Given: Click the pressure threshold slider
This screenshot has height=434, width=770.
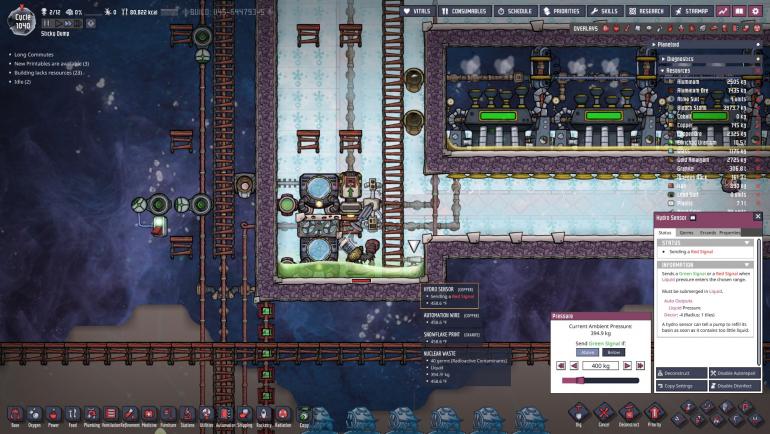Looking at the screenshot, I should click(600, 380).
